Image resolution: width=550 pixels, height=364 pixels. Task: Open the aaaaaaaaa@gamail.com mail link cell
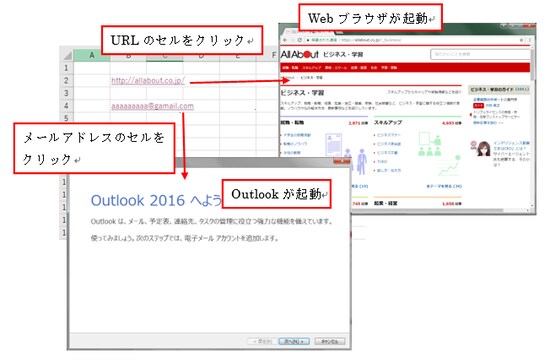pyautogui.click(x=152, y=106)
